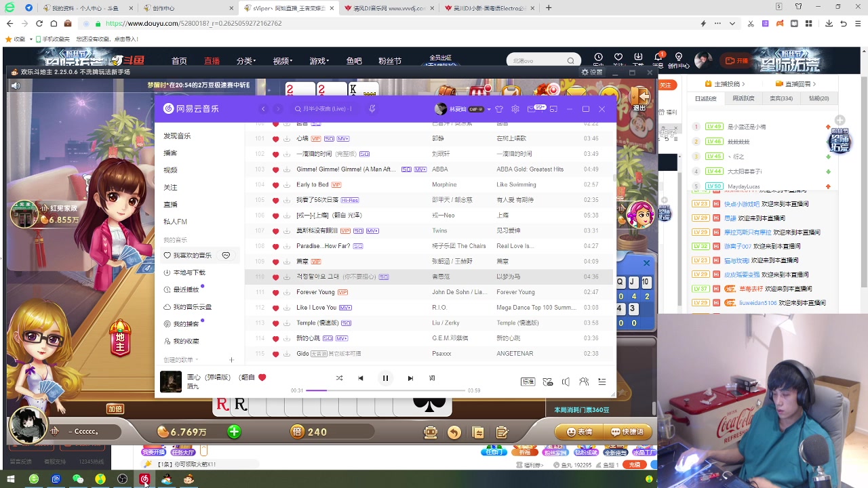Screen dimensions: 868x488
Task: Unlike Gimme! Gimme! Gimme! heart icon
Action: click(x=275, y=169)
